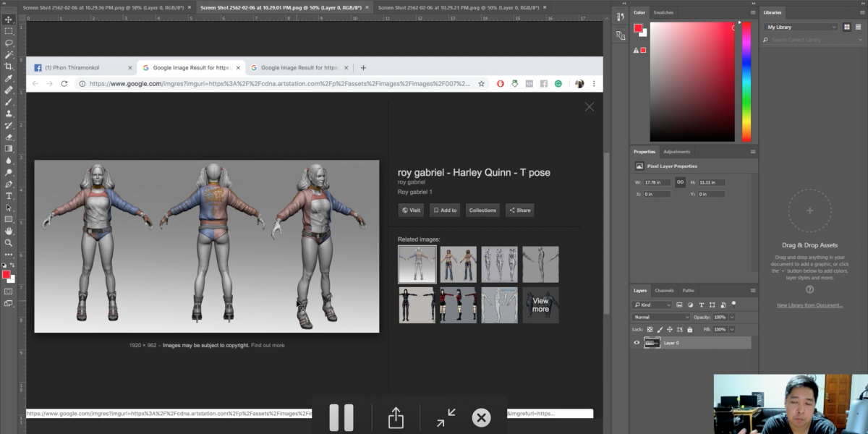868x434 pixels.
Task: Select the Healing Brush tool
Action: pos(9,90)
